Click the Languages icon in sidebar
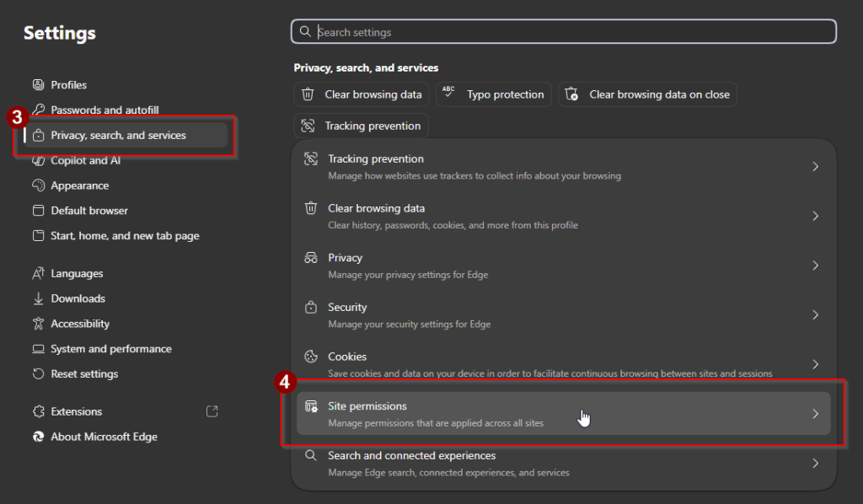The width and height of the screenshot is (863, 504). (x=38, y=273)
